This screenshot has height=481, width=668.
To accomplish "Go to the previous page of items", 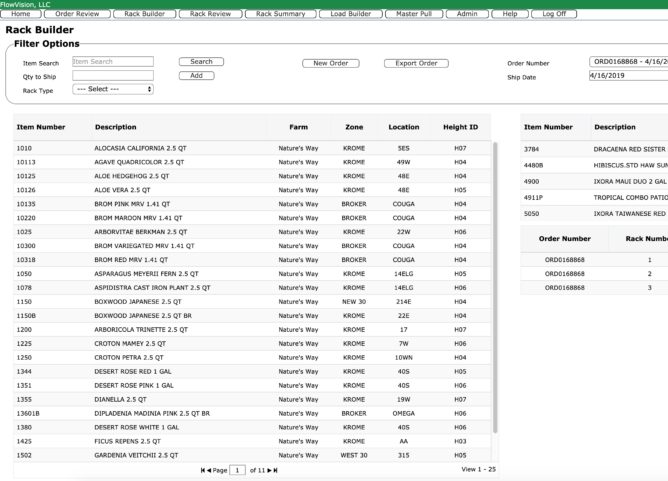I will point(210,469).
